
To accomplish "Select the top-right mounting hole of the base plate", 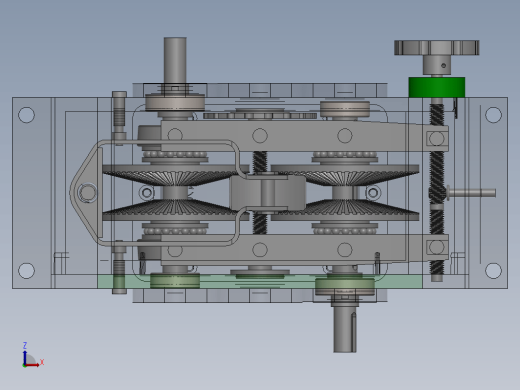I will click(x=493, y=115).
